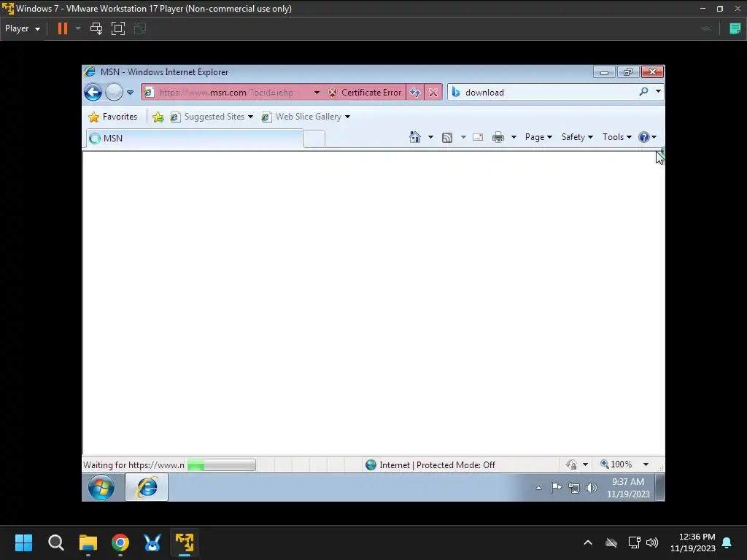
Task: Enter VMware full screen mode
Action: (x=117, y=28)
